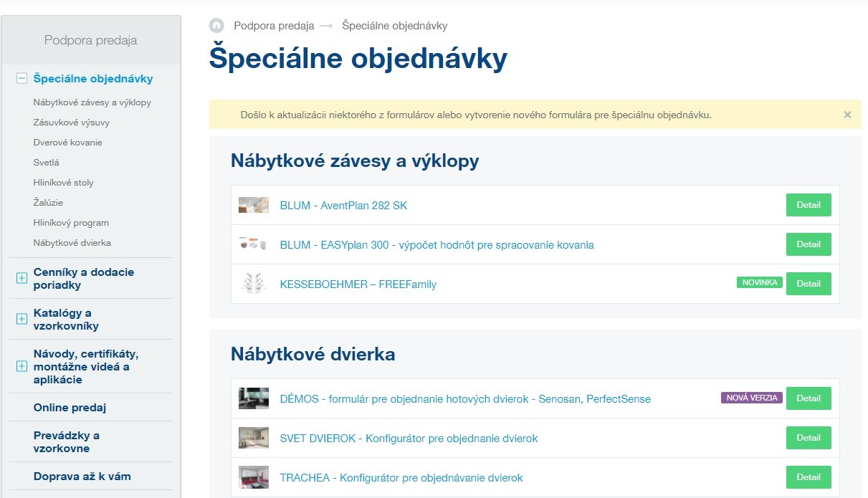The image size is (868, 498).
Task: Select Zásuvkové výsuvy in the sidebar
Action: [71, 123]
